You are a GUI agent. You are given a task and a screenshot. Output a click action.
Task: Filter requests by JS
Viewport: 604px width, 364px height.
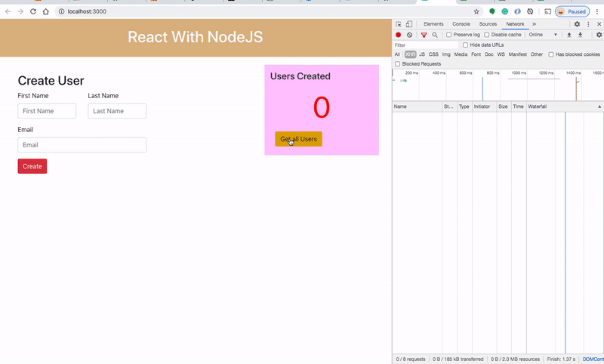click(422, 54)
